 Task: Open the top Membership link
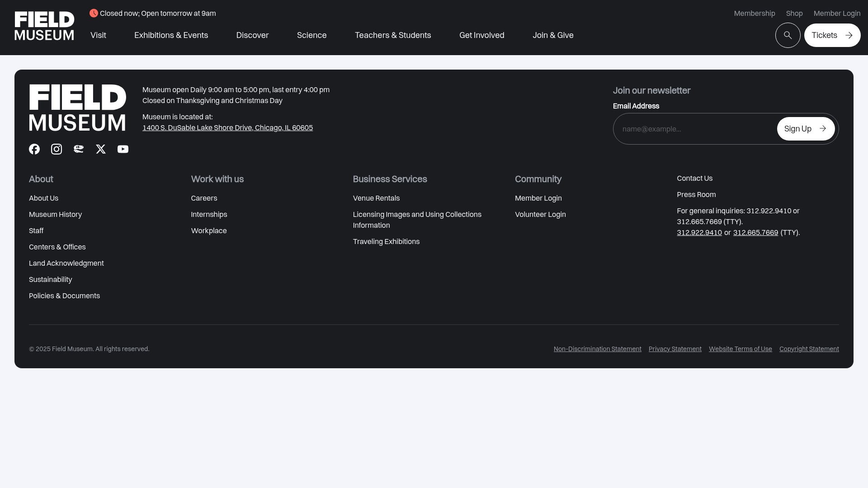click(x=755, y=14)
